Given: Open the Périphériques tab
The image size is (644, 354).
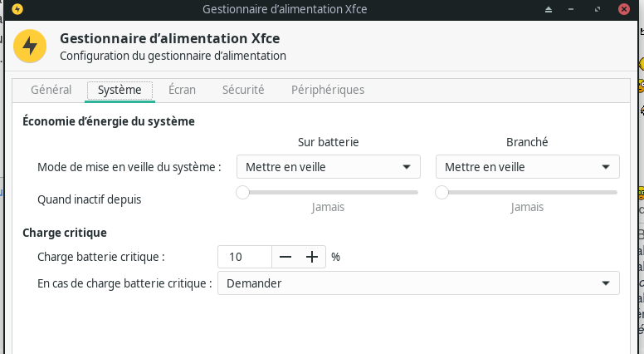Looking at the screenshot, I should pos(328,90).
